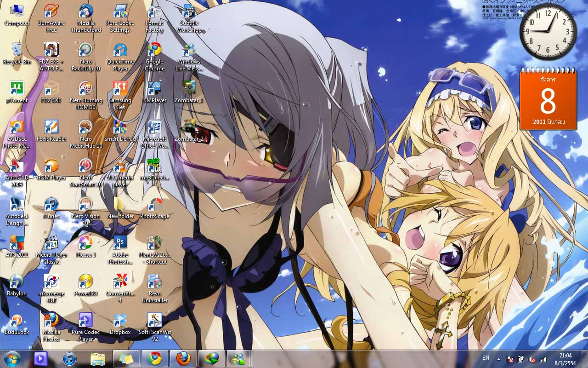The image size is (588, 368).
Task: Launch the Adobe Photoshop desktop shortcut
Action: click(120, 250)
